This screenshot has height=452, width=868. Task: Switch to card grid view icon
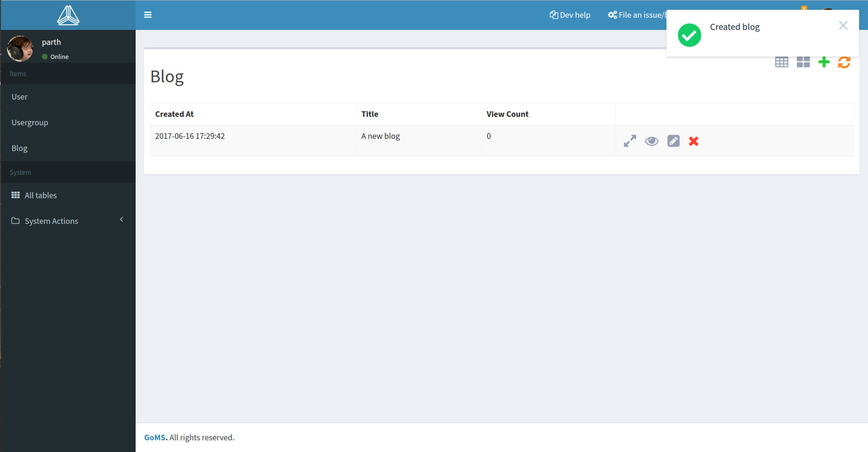803,62
